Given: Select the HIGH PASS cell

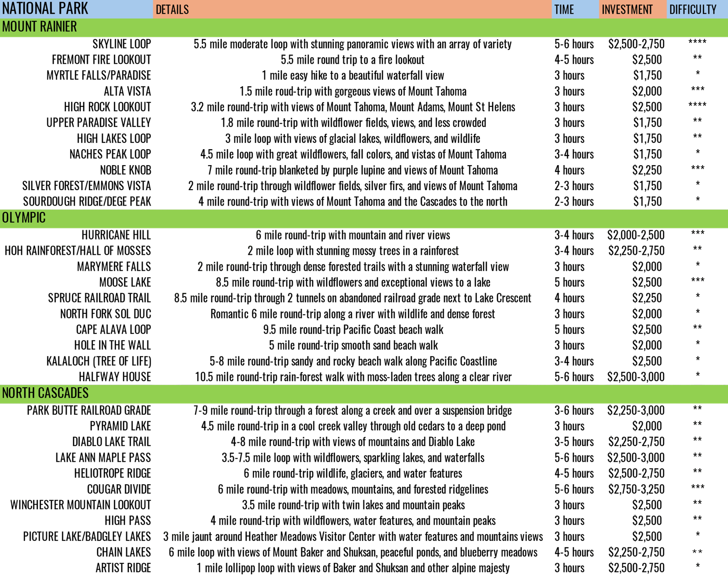Looking at the screenshot, I should (127, 521).
